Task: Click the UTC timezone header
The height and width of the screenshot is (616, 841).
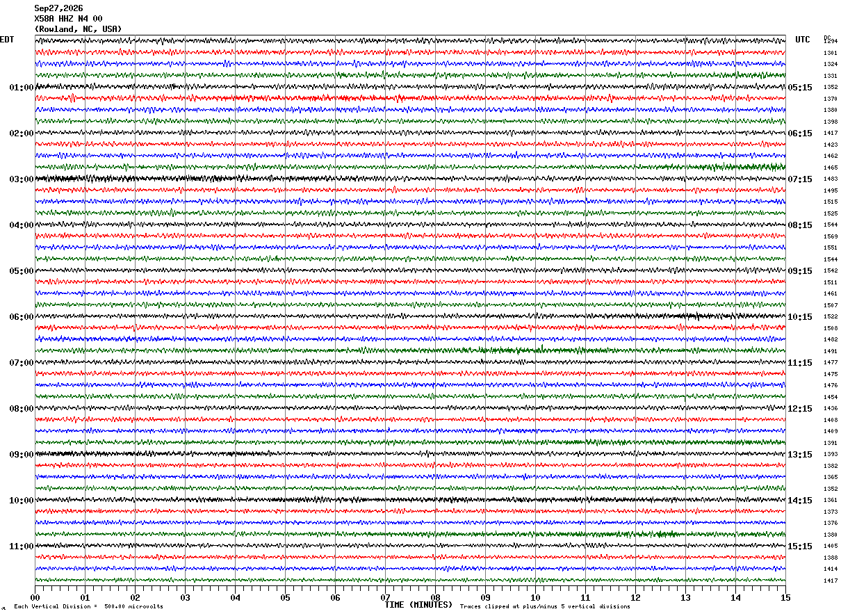Action: point(803,40)
